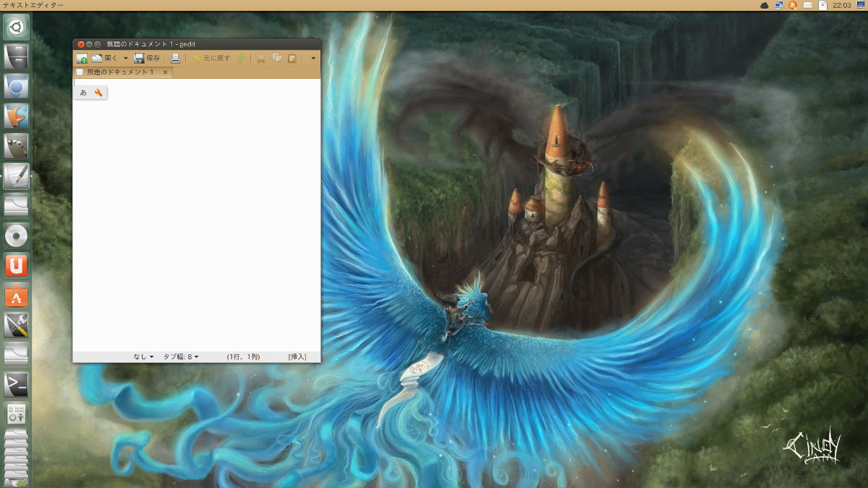Copy using the gedit toolbar copy icon
This screenshot has height=488, width=868.
pyautogui.click(x=276, y=58)
